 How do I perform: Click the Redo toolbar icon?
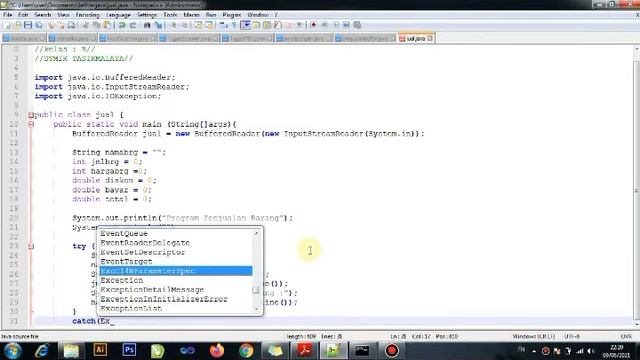[x=133, y=25]
